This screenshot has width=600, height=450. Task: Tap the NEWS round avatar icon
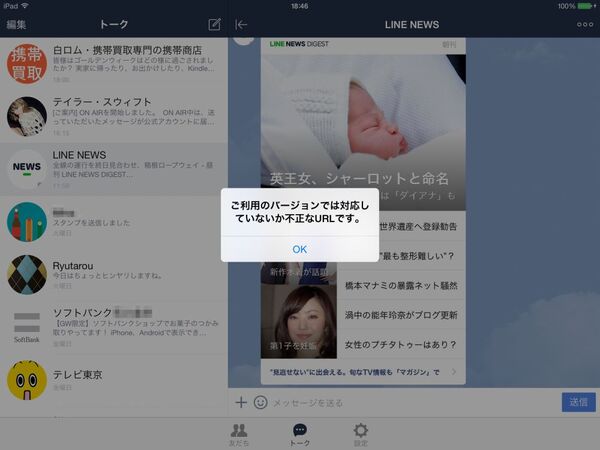coord(27,169)
